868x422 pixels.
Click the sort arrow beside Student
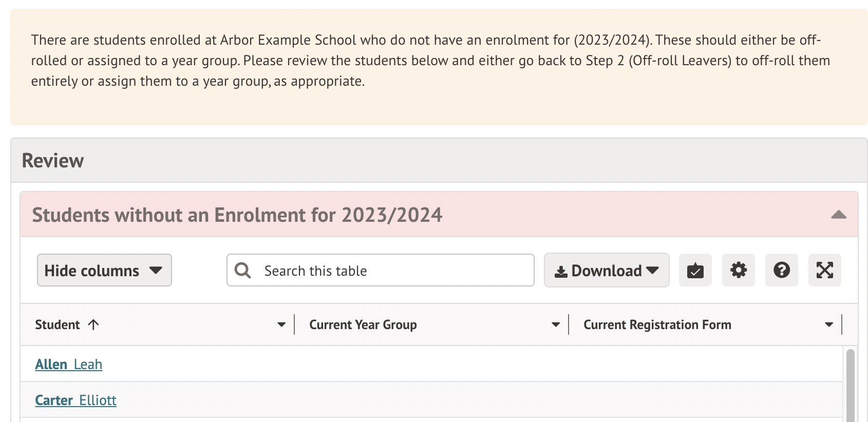click(93, 324)
